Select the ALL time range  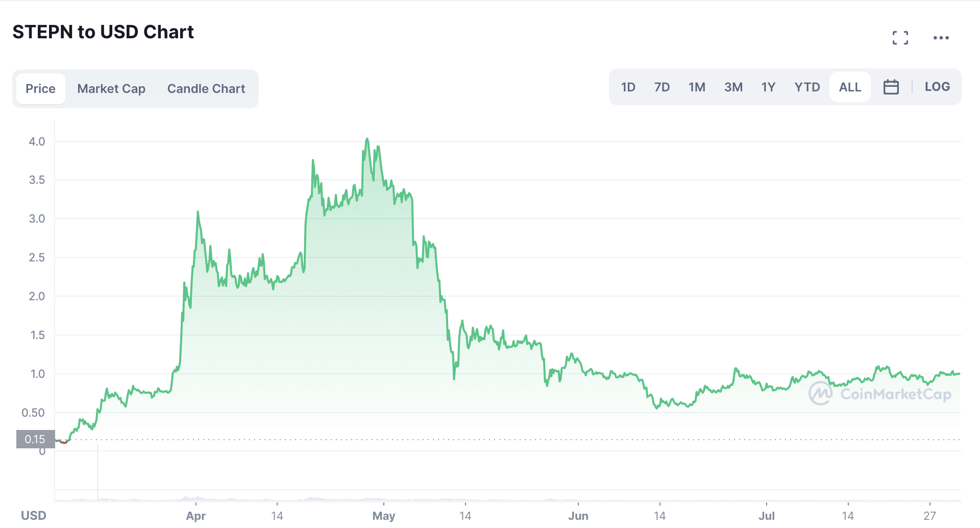click(x=850, y=87)
